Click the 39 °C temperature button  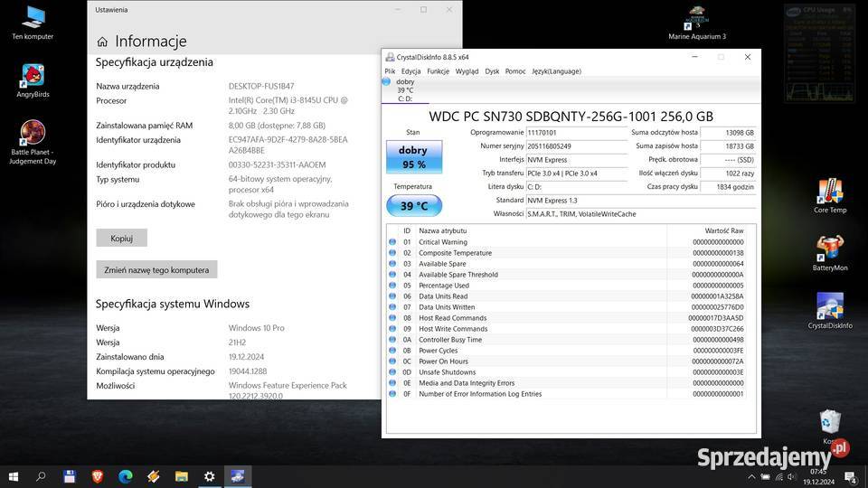tap(413, 206)
